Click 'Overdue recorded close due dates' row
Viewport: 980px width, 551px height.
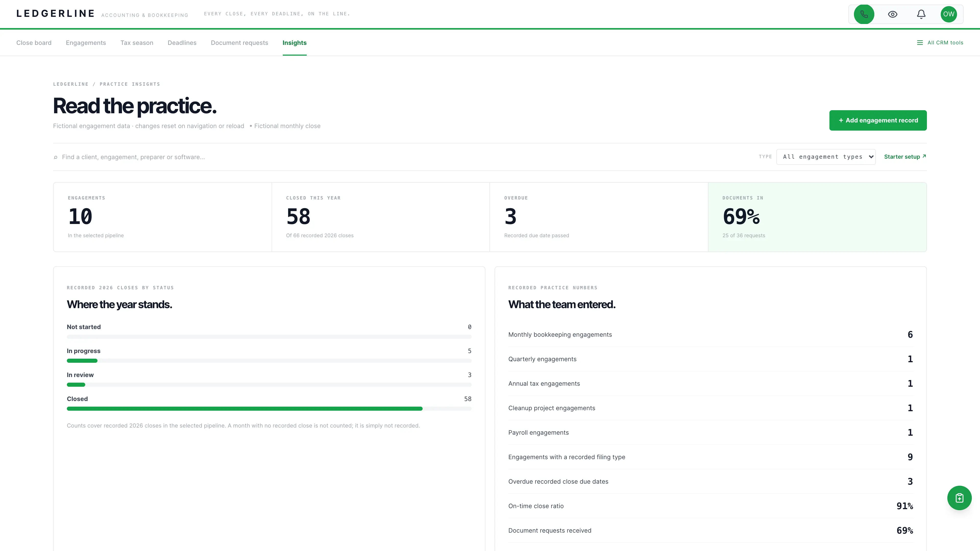[x=711, y=481]
